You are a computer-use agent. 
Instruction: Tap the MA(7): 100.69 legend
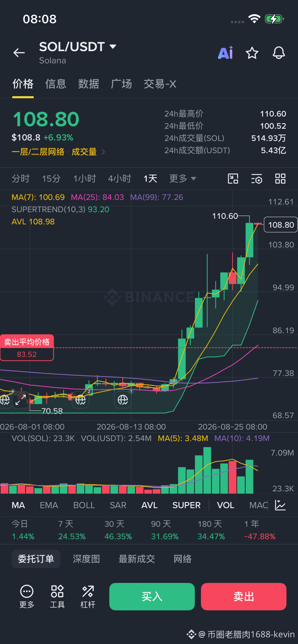pos(38,197)
